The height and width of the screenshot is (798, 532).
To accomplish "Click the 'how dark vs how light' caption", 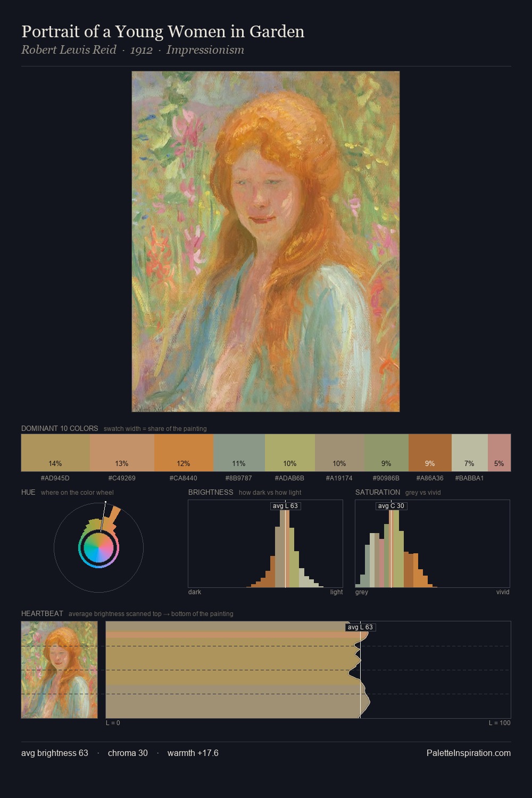I will 270,493.
